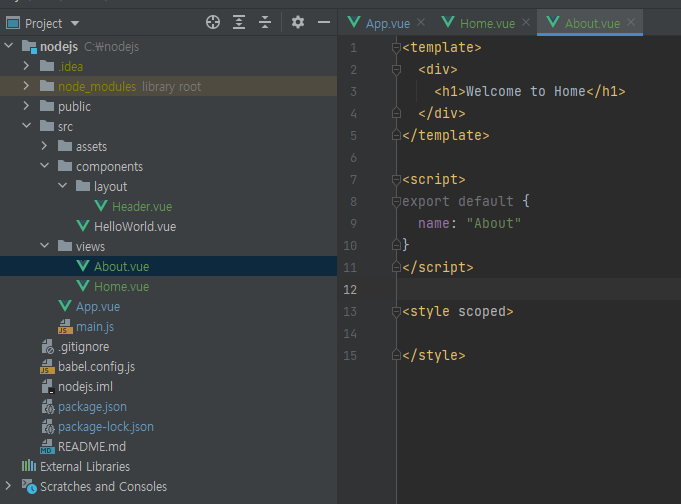Click the JS icon beside babel.config.js
681x504 pixels.
point(47,366)
